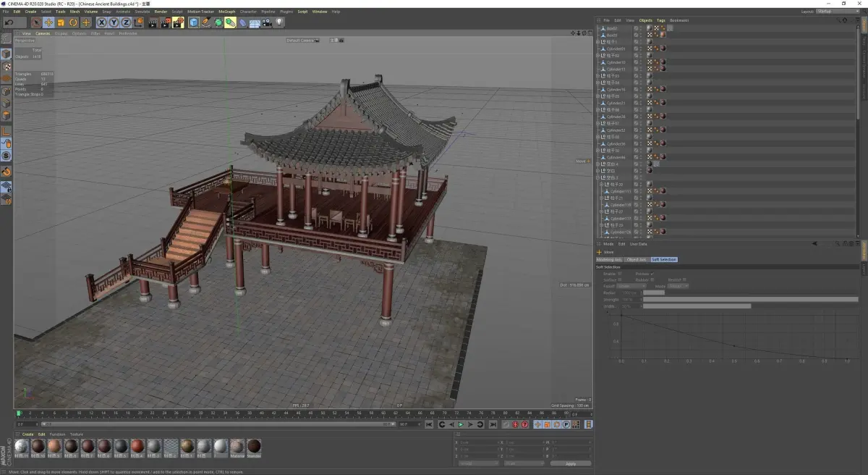Open Create menu in Material Manager

pos(28,434)
